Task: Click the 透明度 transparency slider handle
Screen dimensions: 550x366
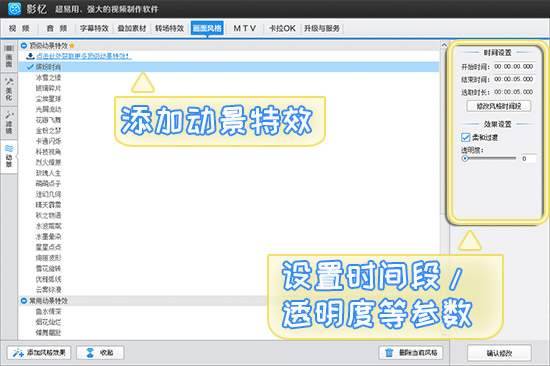Action: click(465, 159)
